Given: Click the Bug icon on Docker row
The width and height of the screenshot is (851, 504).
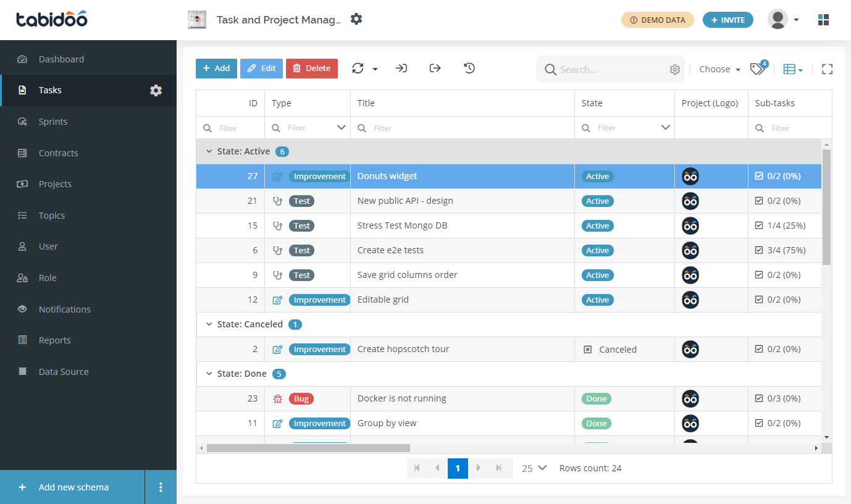Looking at the screenshot, I should point(278,399).
